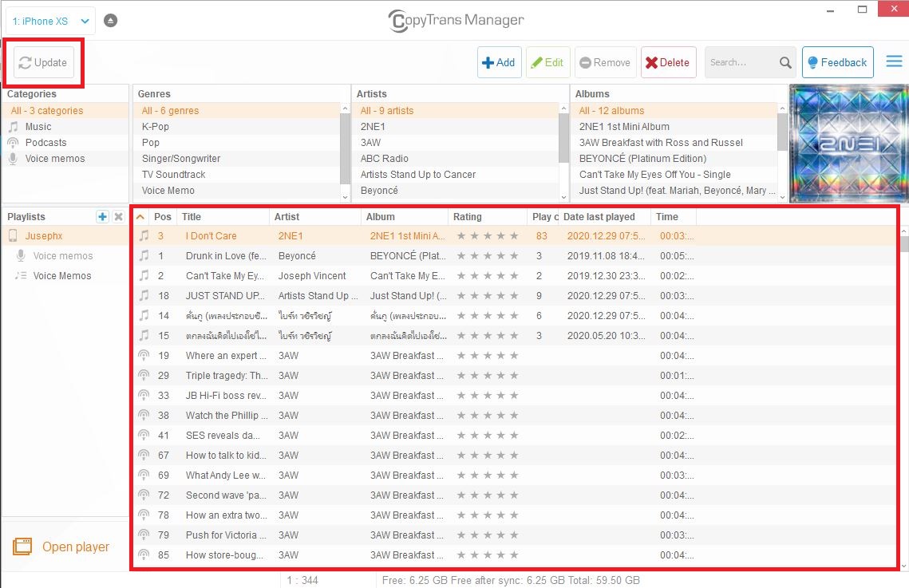This screenshot has width=909, height=588.
Task: Set star rating for Drunk in Love
Action: 487,256
